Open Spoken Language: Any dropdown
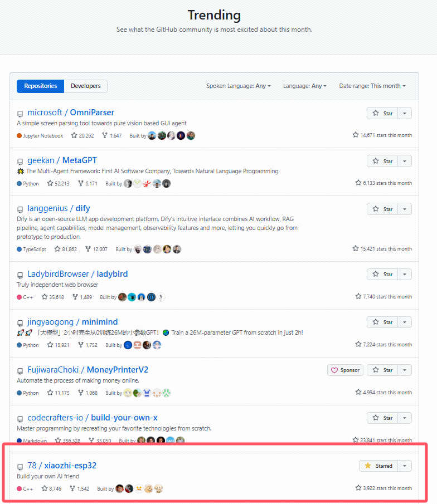 (x=239, y=86)
